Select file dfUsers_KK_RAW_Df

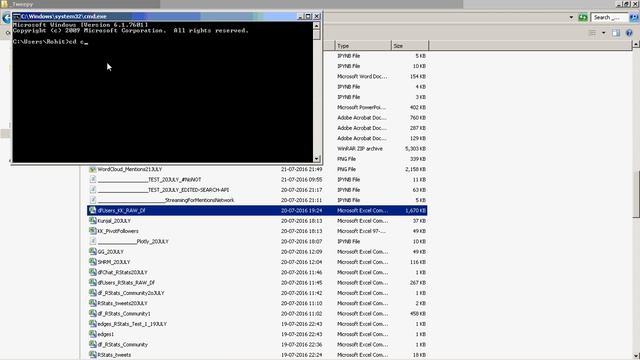(121, 210)
